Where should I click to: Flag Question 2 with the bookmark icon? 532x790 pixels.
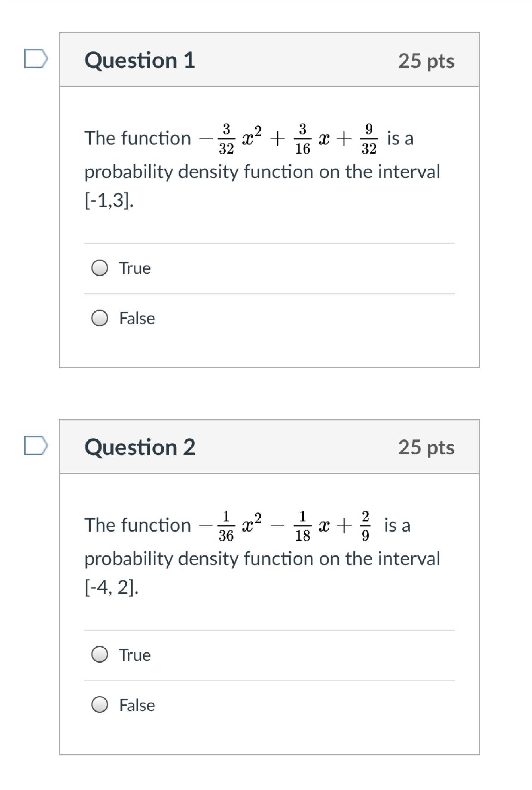[36, 445]
